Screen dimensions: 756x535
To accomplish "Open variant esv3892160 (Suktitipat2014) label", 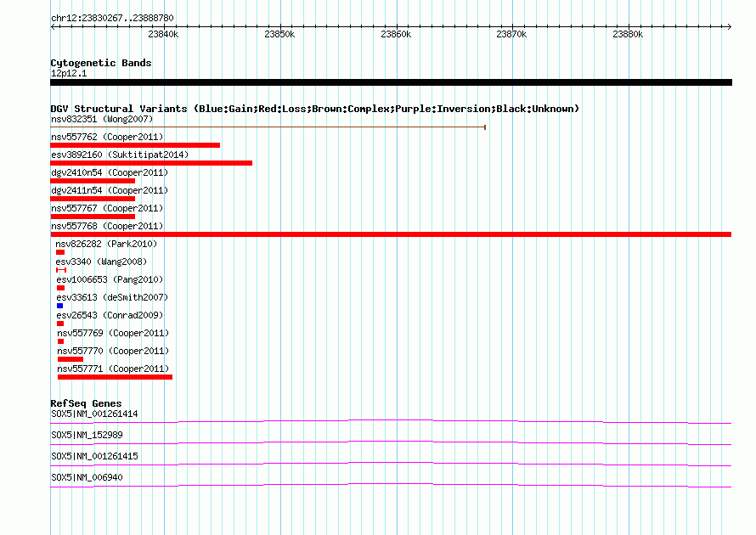I will [x=120, y=155].
